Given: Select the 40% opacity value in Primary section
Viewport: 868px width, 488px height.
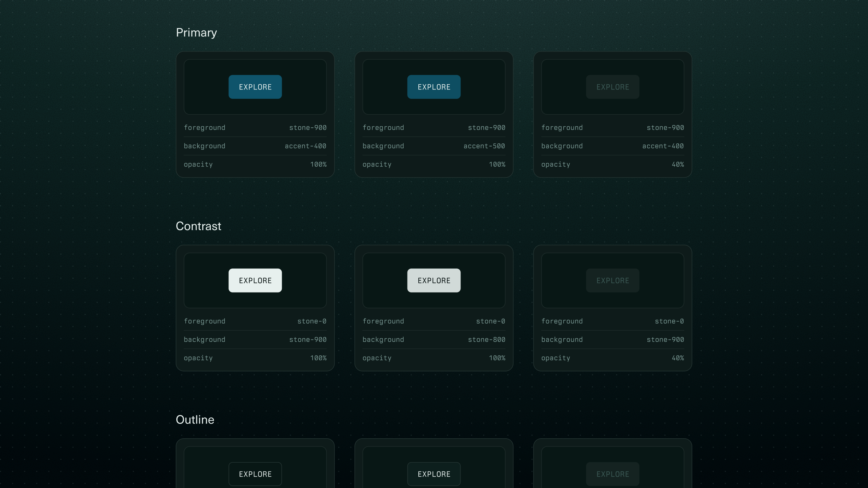Looking at the screenshot, I should tap(678, 164).
